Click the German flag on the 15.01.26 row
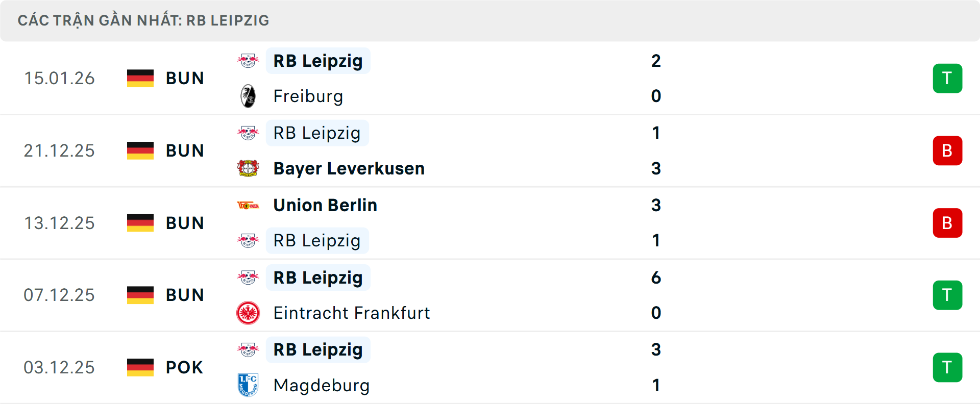Image resolution: width=980 pixels, height=404 pixels. (x=140, y=78)
